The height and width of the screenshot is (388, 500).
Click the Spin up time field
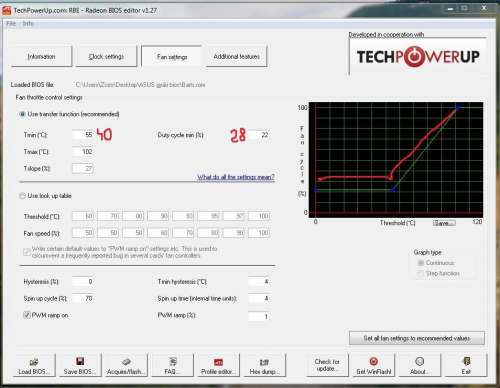pyautogui.click(x=259, y=298)
